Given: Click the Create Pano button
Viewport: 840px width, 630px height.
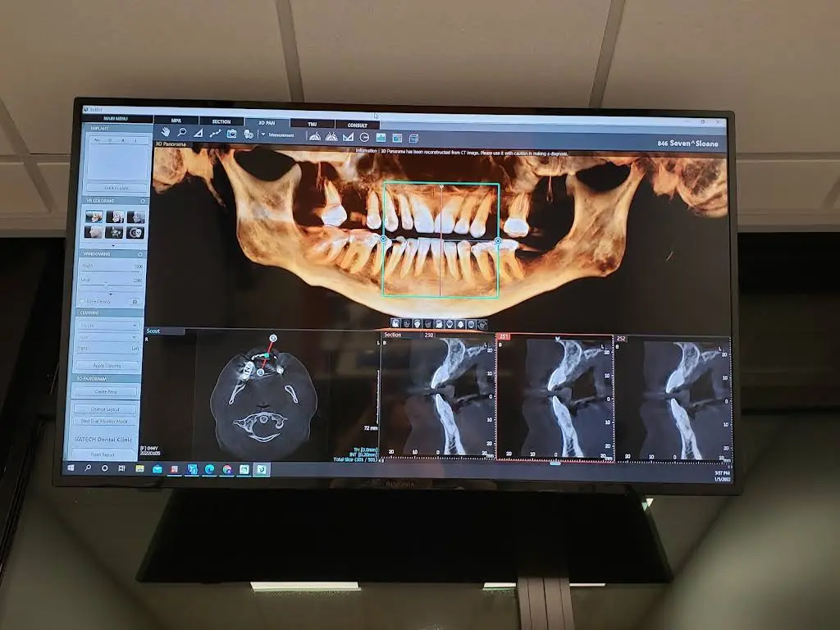Looking at the screenshot, I should [106, 391].
